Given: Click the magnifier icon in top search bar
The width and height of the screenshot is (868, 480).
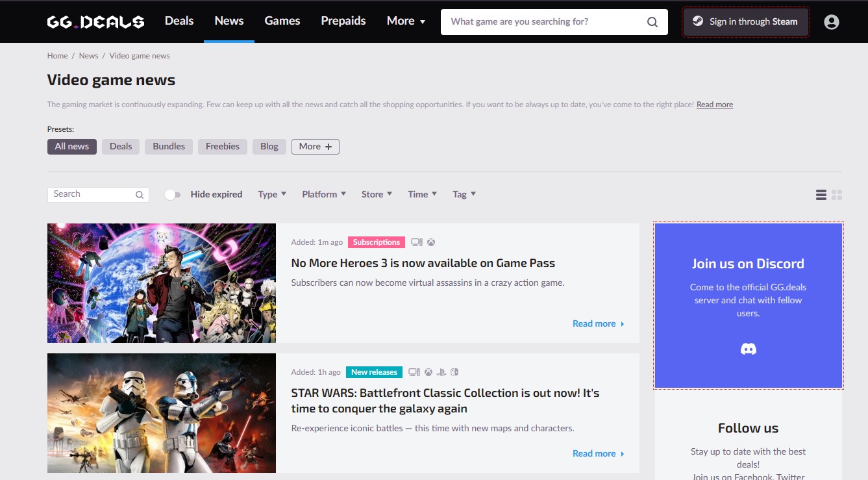Looking at the screenshot, I should tap(652, 22).
